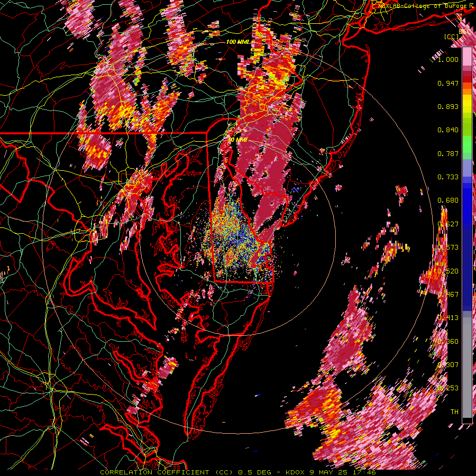Click the CORRELATION COEFFICIENT caption text

[154, 472]
